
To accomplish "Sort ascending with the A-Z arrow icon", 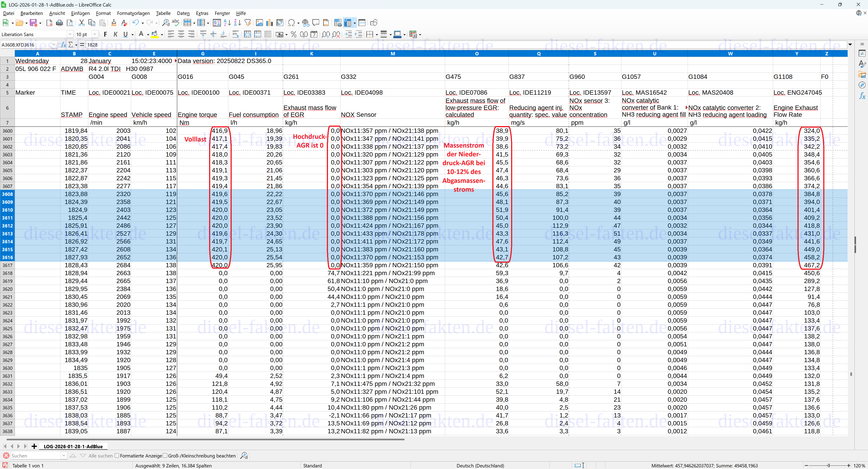I will (227, 23).
